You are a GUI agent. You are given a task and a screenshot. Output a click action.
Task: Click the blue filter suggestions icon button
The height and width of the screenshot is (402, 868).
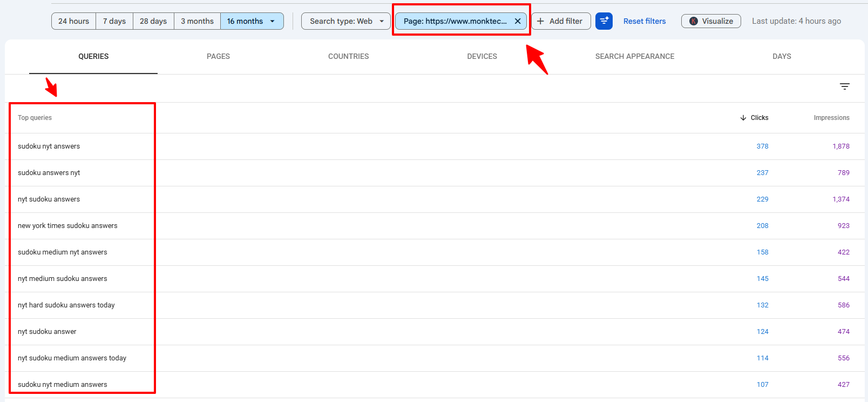604,21
